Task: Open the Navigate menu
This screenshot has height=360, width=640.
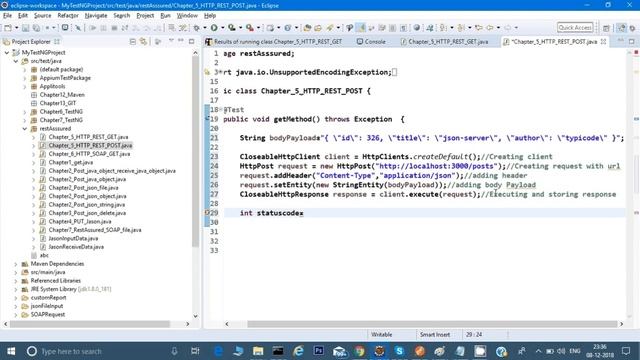Action: (x=96, y=16)
